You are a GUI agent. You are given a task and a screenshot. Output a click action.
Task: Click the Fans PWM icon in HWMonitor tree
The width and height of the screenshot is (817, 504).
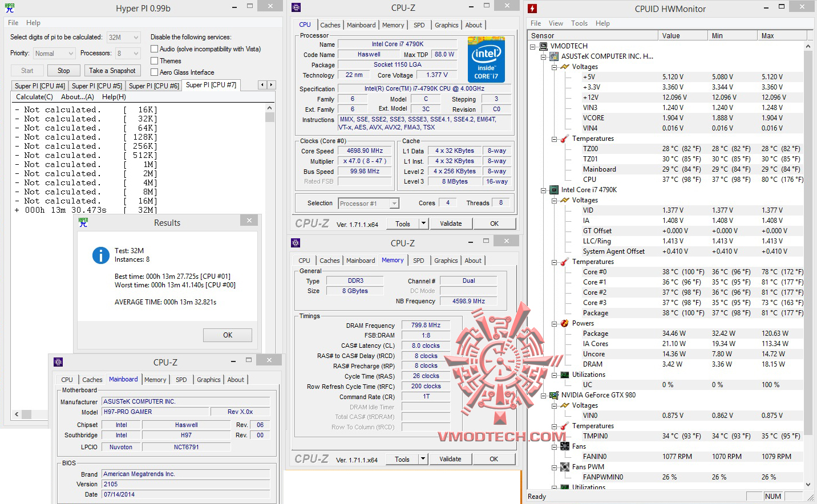pyautogui.click(x=565, y=467)
